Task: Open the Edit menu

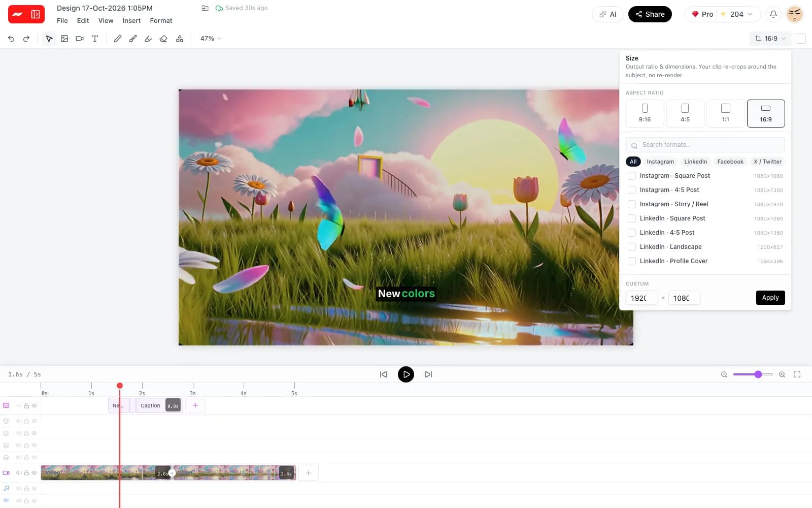Action: coord(83,21)
